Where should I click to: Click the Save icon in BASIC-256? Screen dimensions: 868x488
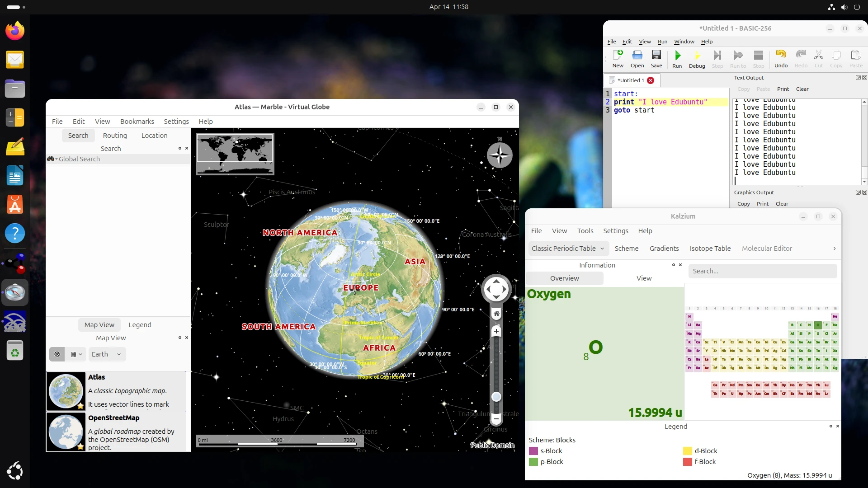656,59
